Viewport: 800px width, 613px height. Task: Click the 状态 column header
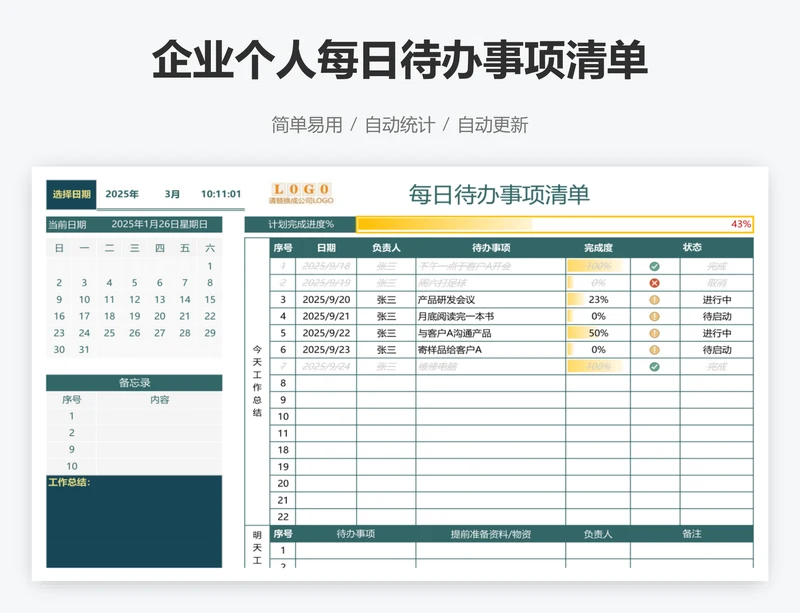coord(692,248)
